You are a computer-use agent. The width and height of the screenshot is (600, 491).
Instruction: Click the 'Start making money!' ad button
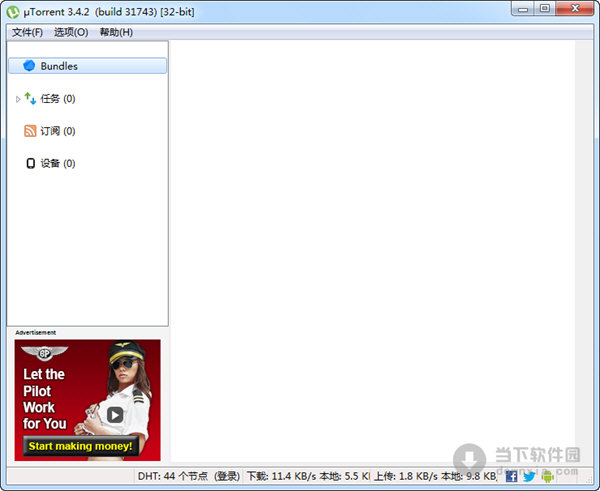pyautogui.click(x=80, y=446)
